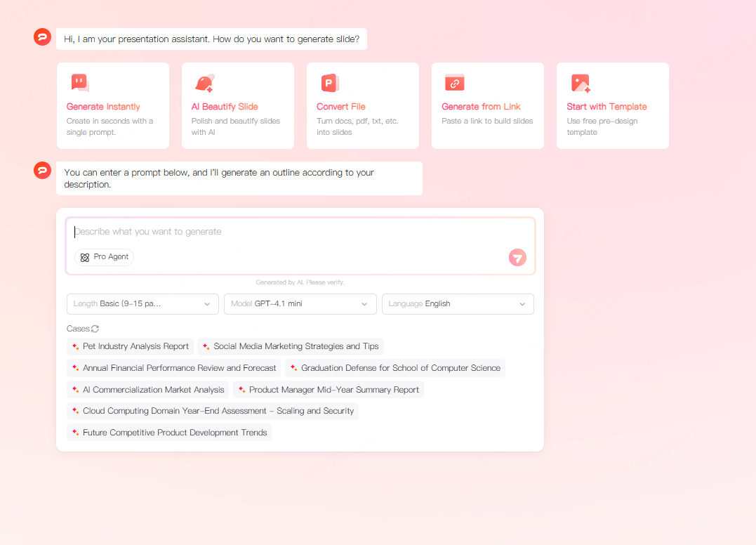Choose Future Competitive Product Development Trends
Screen dimensions: 756x545
click(168, 433)
